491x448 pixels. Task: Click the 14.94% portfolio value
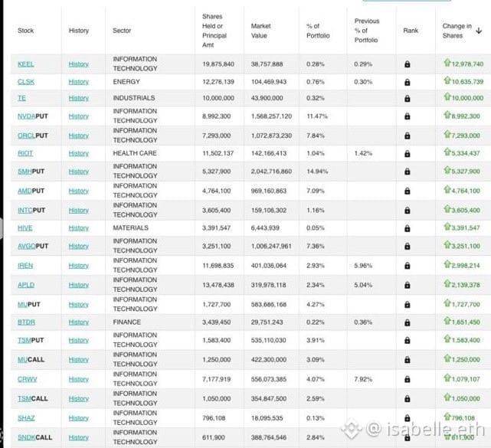coord(317,172)
